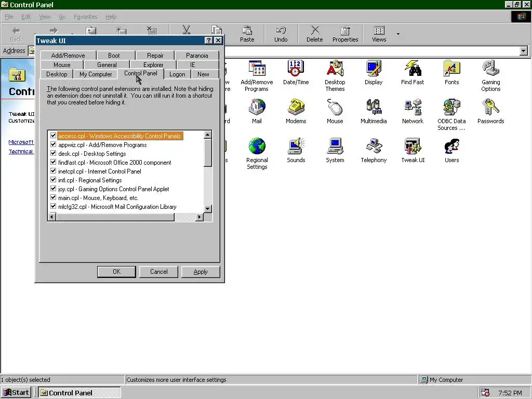
Task: Switch to the Paranoia tab
Action: (x=197, y=55)
